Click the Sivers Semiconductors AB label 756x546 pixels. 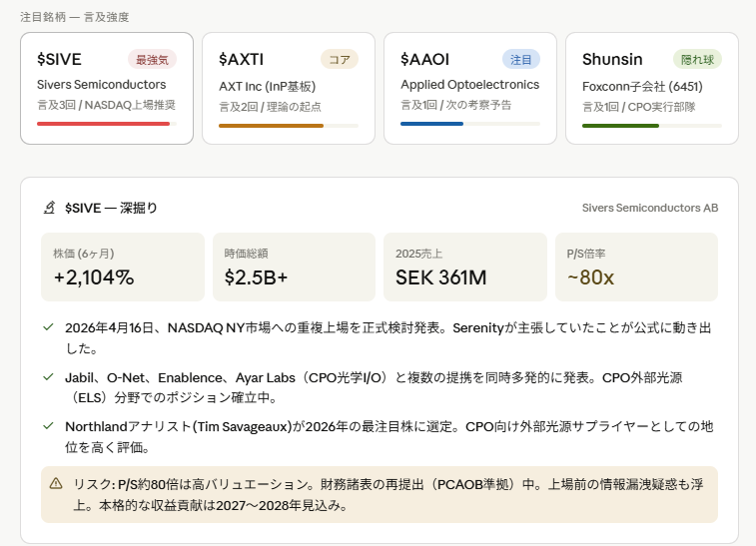pos(650,208)
